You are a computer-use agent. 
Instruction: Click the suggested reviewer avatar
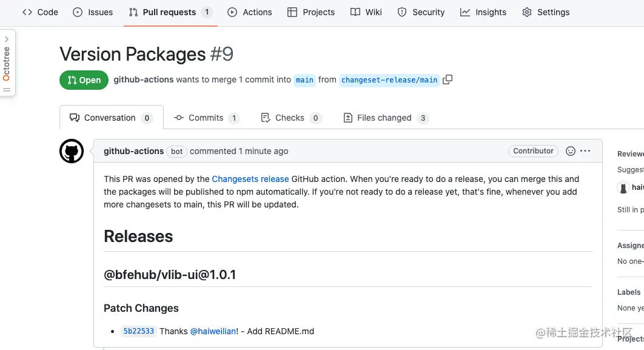(x=623, y=187)
